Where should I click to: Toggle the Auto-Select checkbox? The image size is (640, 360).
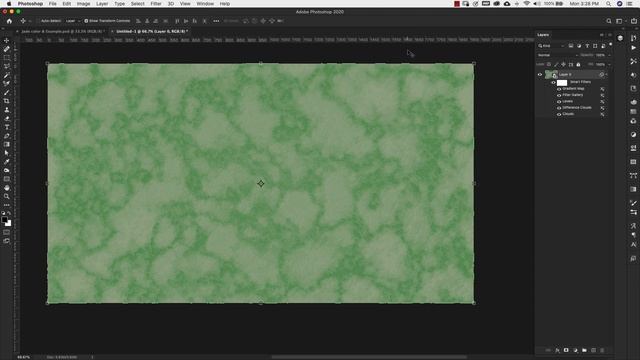pos(38,21)
